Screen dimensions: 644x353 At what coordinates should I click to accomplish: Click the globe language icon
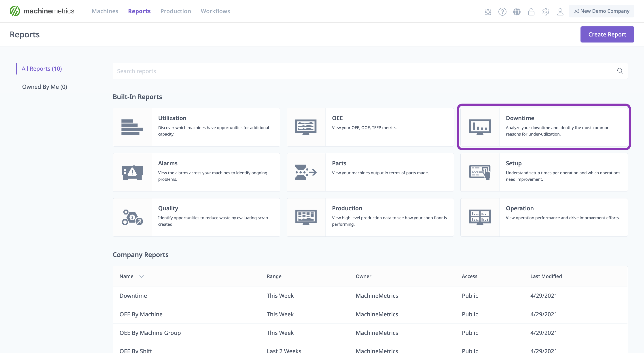[517, 11]
